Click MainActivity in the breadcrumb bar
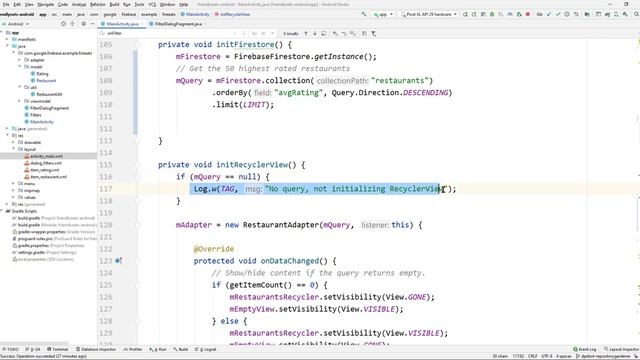640x360 pixels. 195,14
